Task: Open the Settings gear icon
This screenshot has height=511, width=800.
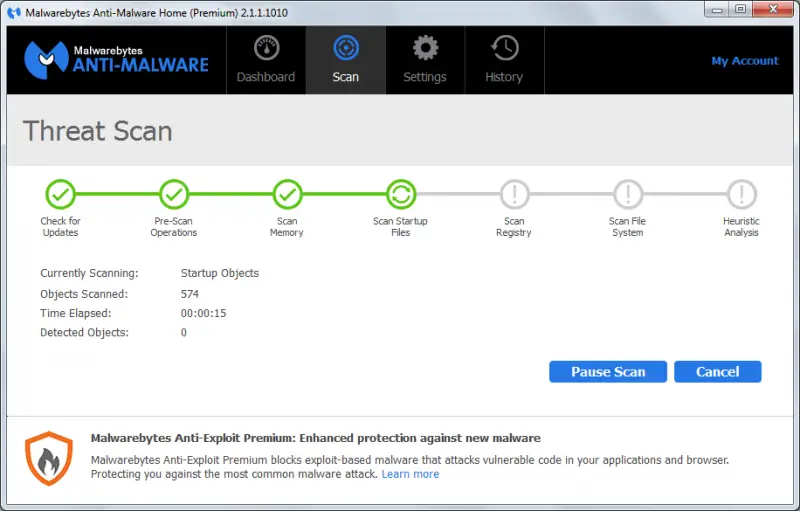Action: click(x=426, y=48)
